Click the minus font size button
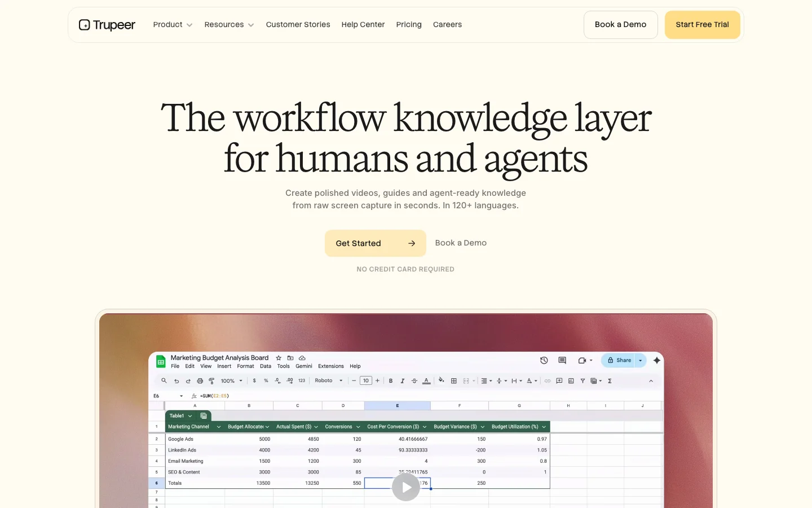 (x=354, y=381)
